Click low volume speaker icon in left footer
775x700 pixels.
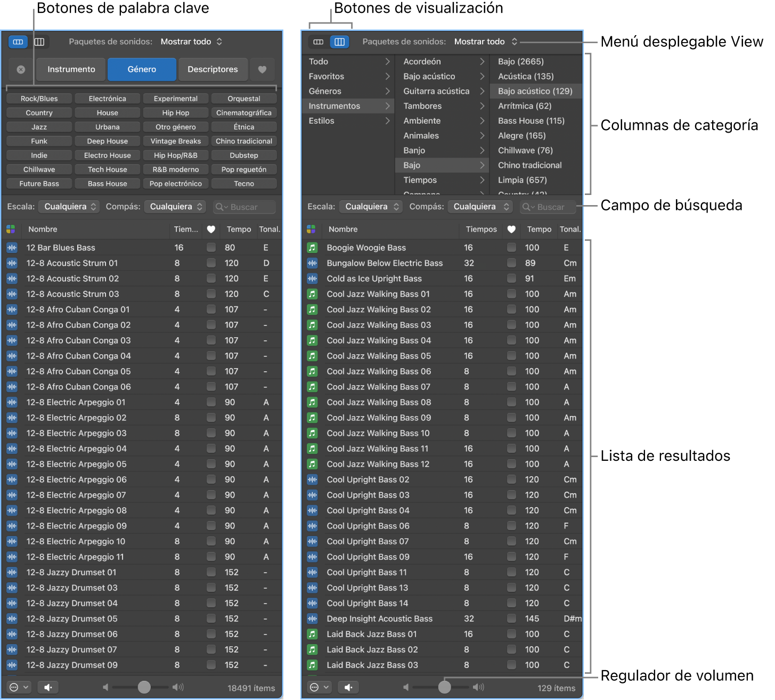(105, 688)
